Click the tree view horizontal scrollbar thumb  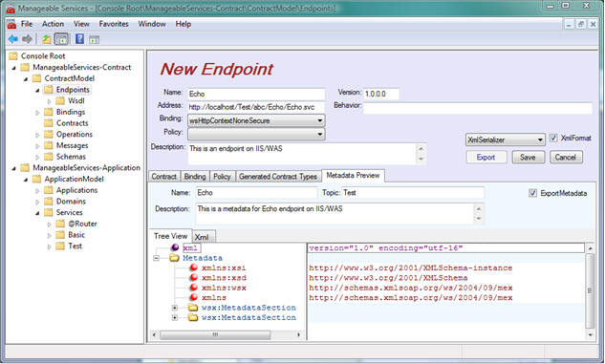tap(215, 334)
